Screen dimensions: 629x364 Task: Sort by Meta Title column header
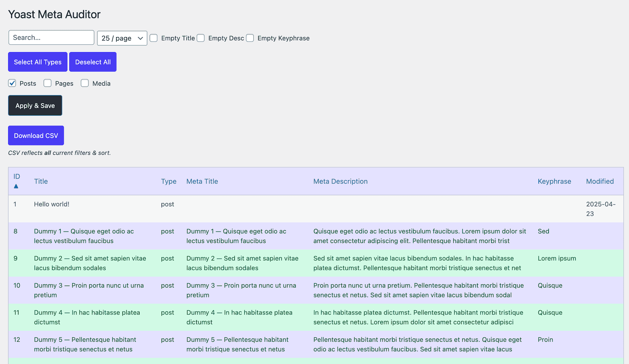(x=202, y=181)
